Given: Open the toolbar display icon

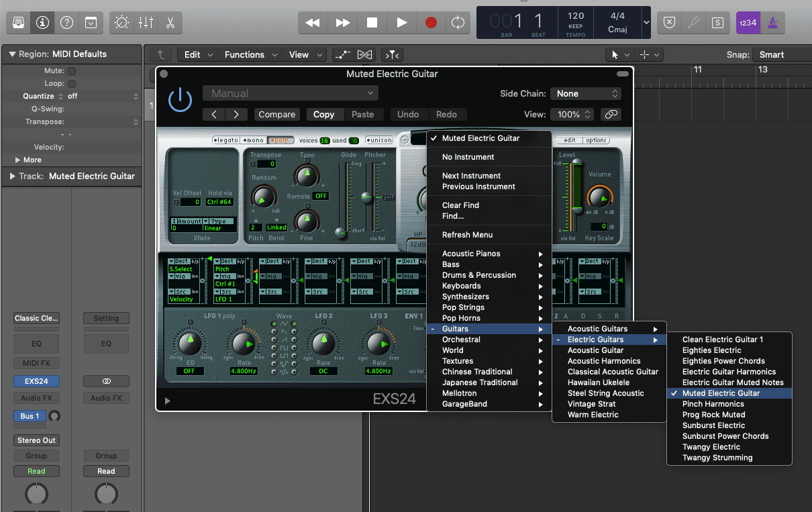Looking at the screenshot, I should coord(91,22).
